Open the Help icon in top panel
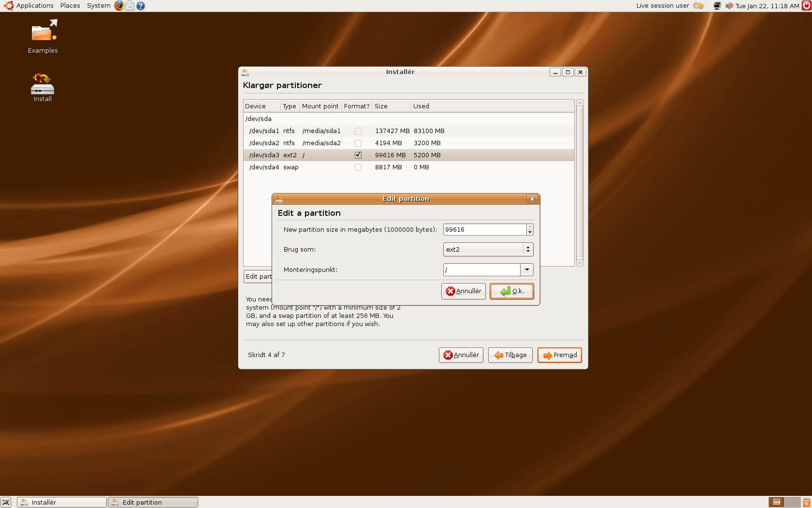Screen dimensions: 812x508 (141, 6)
